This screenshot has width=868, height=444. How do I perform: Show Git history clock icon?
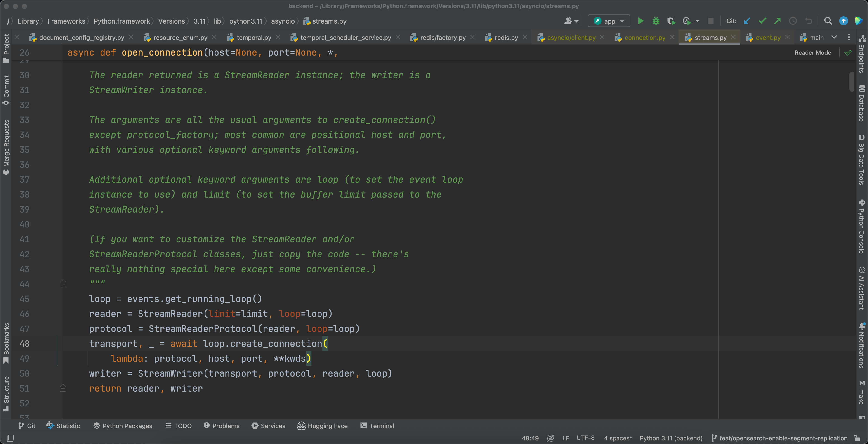click(x=793, y=21)
